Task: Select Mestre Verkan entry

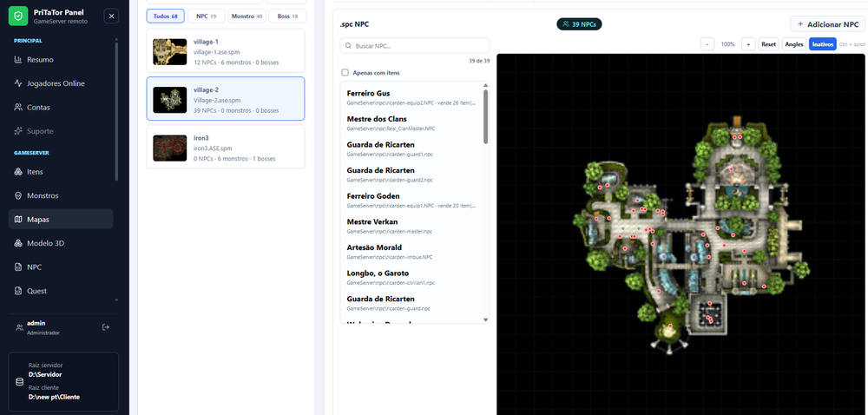Action: pos(411,227)
